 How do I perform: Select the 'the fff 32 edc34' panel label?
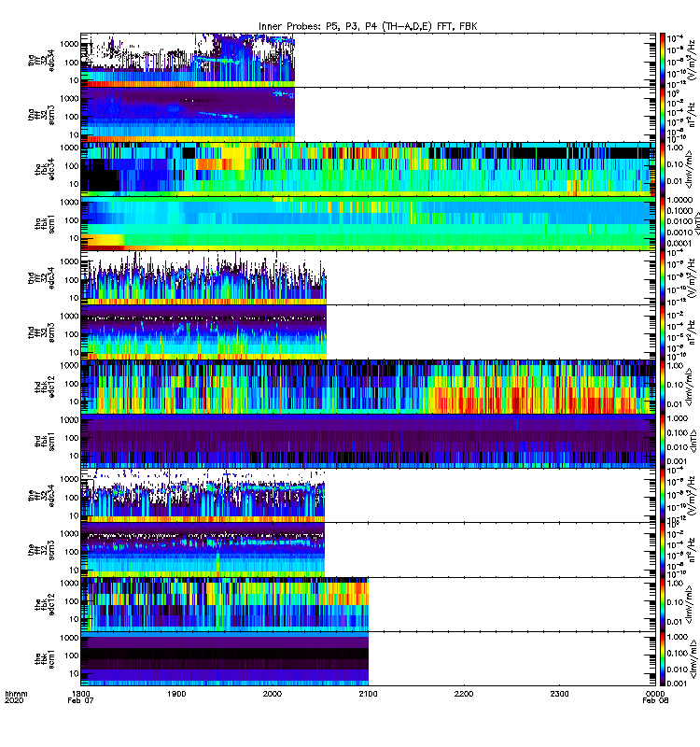point(41,496)
